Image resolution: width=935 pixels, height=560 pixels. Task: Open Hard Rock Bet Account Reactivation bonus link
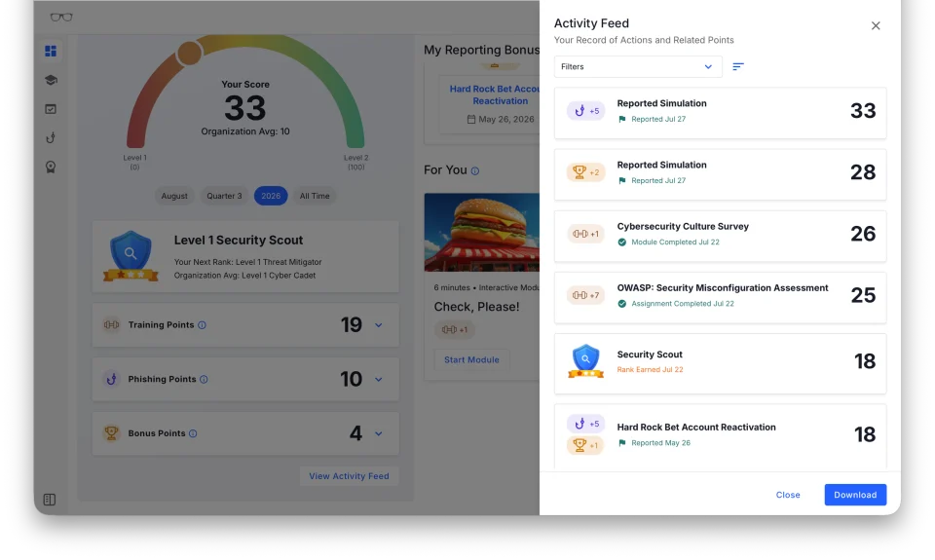[x=495, y=94]
